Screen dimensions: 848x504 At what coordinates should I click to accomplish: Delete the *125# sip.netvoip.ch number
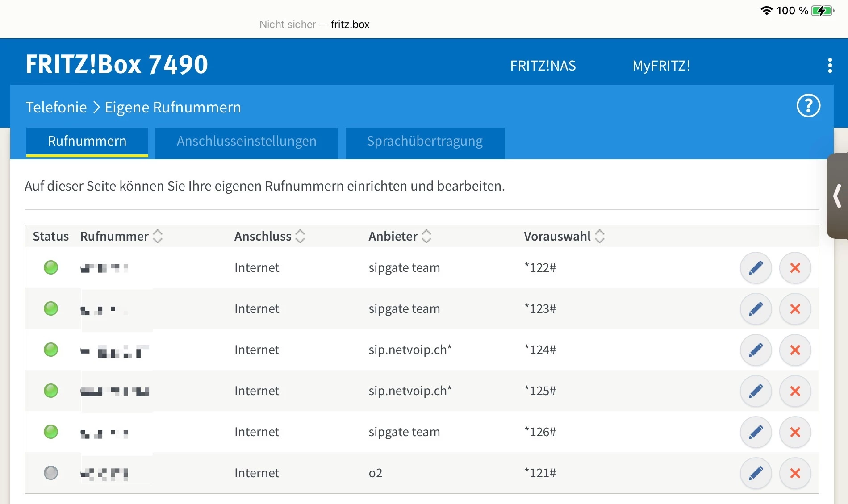click(795, 391)
